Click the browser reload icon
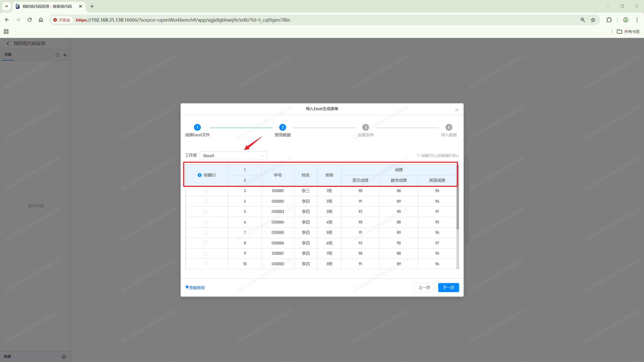This screenshot has width=644, height=362. 30,20
